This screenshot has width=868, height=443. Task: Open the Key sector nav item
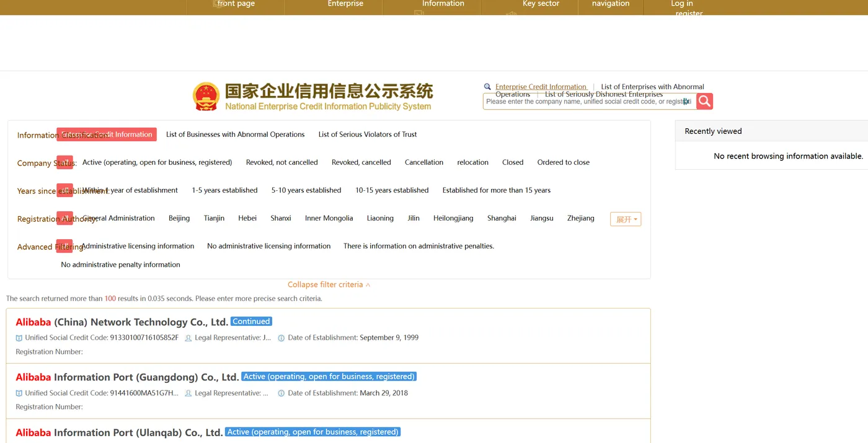click(541, 4)
